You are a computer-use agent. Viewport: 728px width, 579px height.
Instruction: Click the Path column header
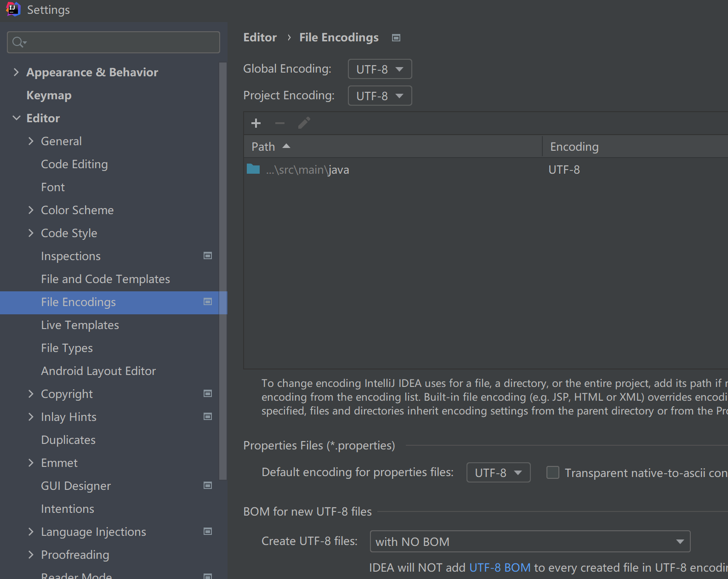coord(393,146)
